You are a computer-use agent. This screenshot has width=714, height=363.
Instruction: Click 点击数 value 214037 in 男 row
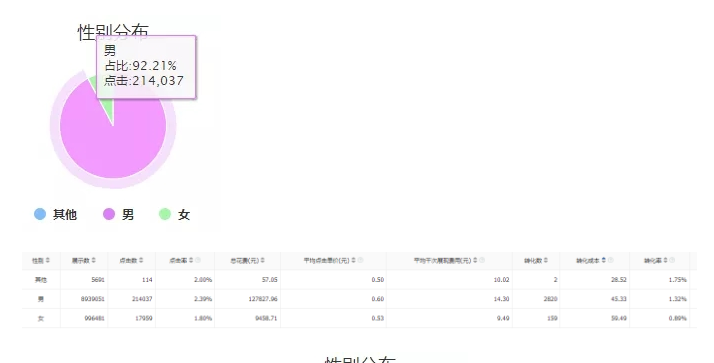142,299
